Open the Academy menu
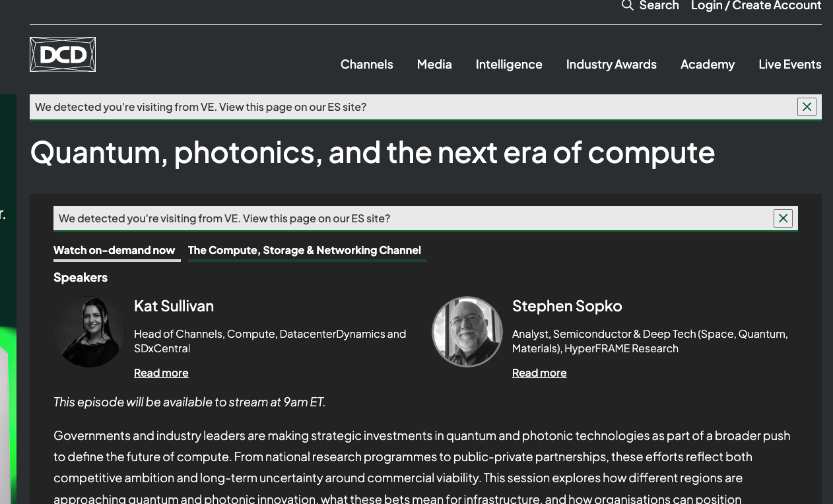Viewport: 833px width, 504px height. (x=708, y=64)
